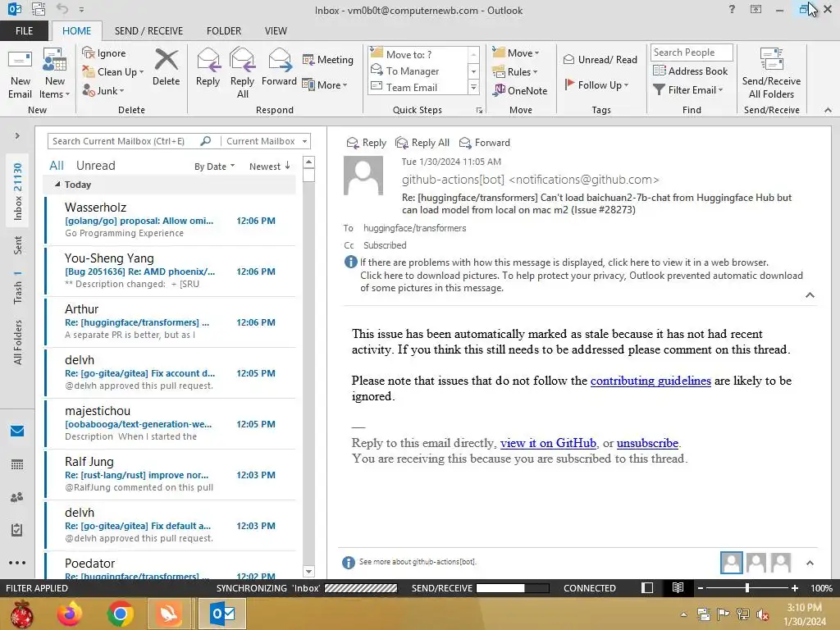Open the contributing guidelines link
The height and width of the screenshot is (630, 840).
[x=651, y=381]
